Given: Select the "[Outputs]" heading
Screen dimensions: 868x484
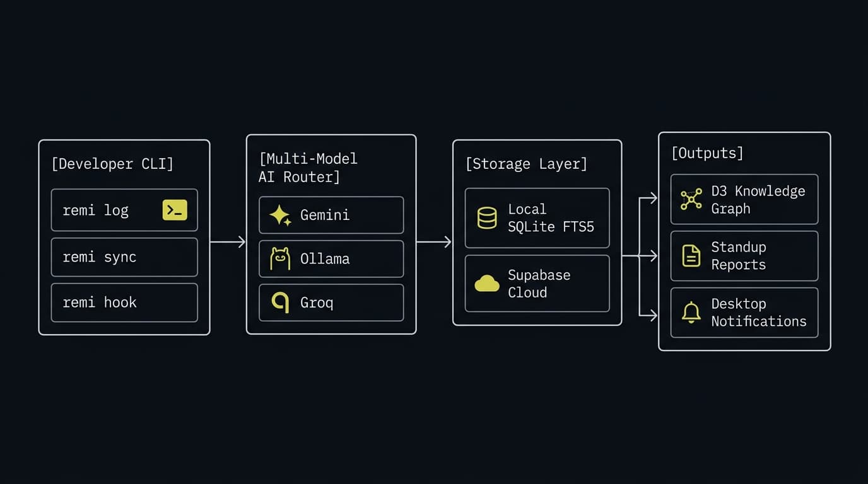Looking at the screenshot, I should click(707, 153).
